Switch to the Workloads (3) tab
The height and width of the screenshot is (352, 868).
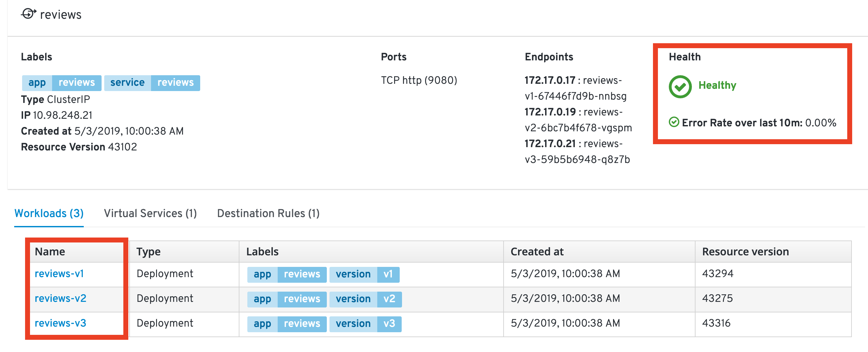click(x=49, y=213)
